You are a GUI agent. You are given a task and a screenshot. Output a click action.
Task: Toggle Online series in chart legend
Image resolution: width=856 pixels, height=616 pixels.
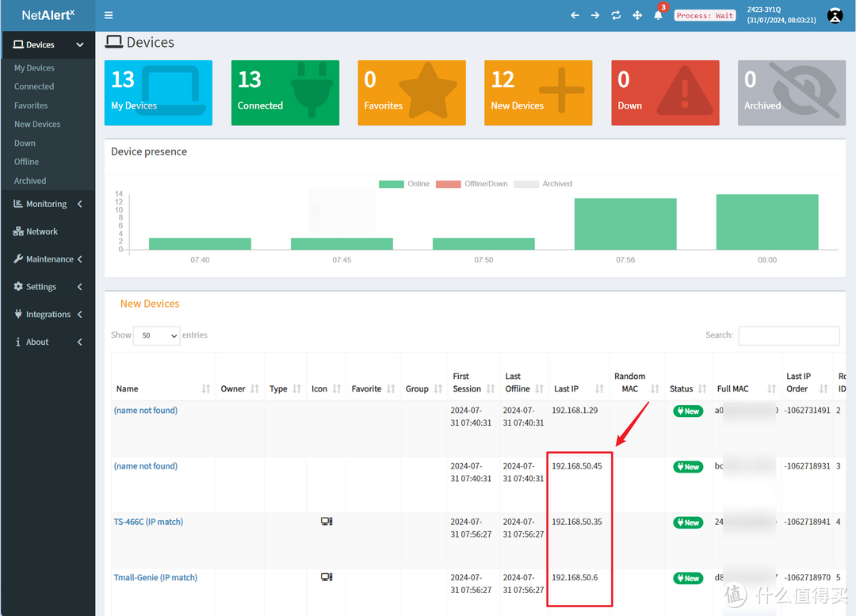[x=404, y=184]
